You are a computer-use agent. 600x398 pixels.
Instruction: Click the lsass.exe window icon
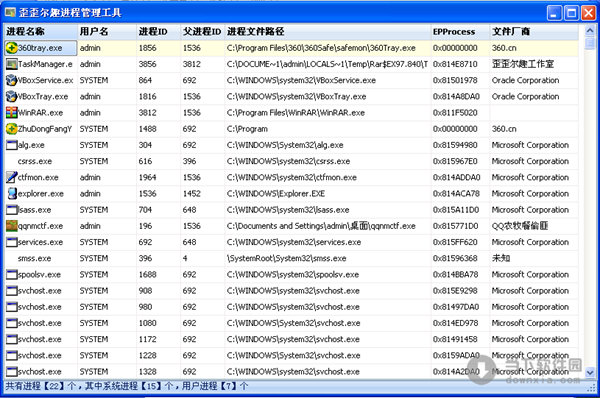(11, 210)
